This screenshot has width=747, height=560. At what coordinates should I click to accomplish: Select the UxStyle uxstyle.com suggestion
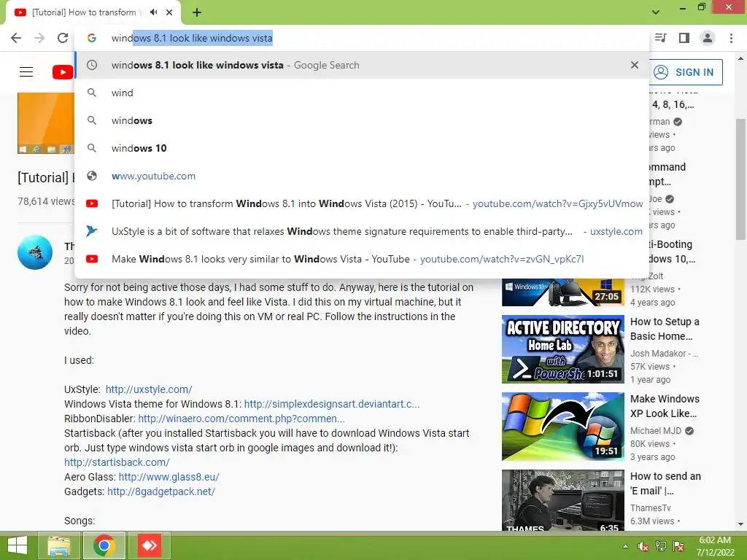(x=362, y=231)
